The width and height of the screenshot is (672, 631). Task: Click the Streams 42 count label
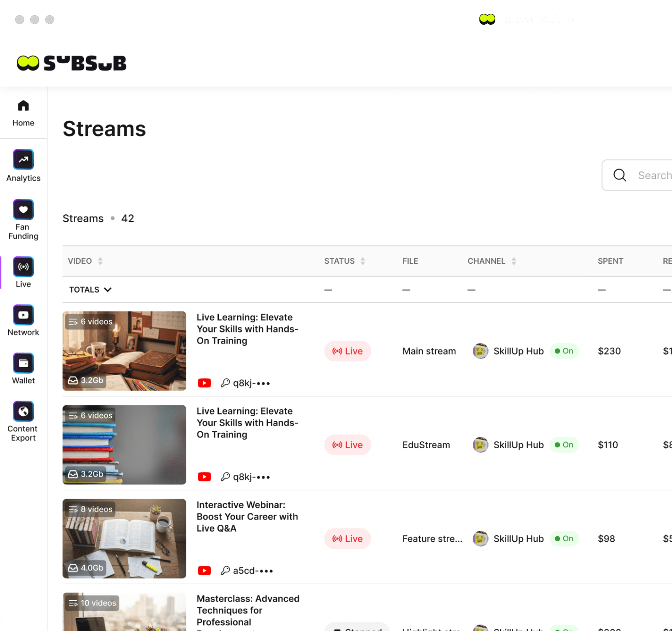point(98,218)
